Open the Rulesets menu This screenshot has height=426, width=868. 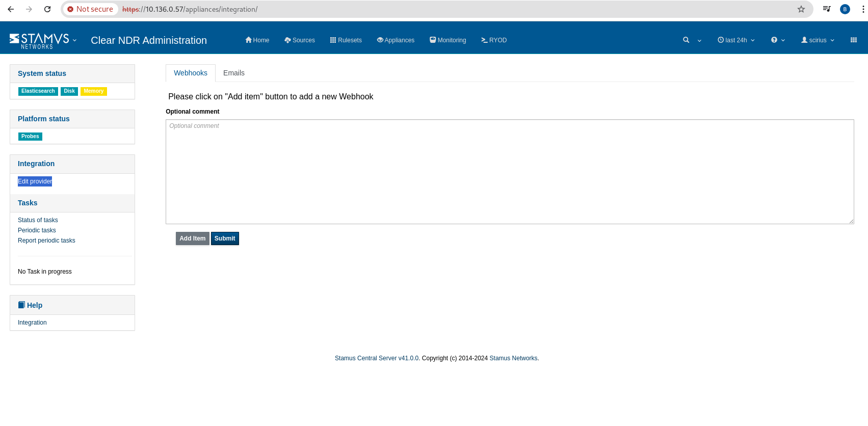click(346, 40)
